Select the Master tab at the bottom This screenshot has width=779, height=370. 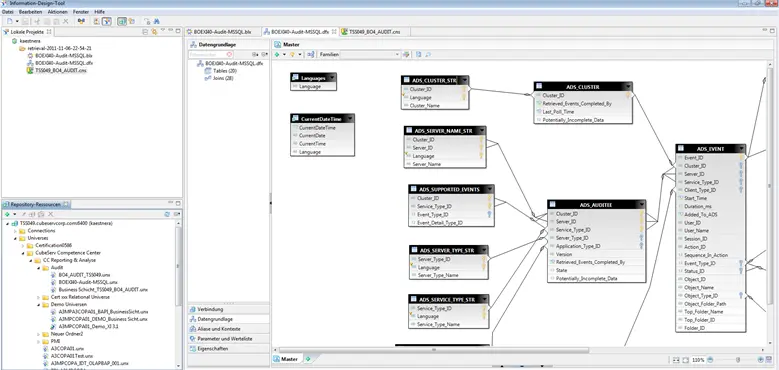[287, 359]
